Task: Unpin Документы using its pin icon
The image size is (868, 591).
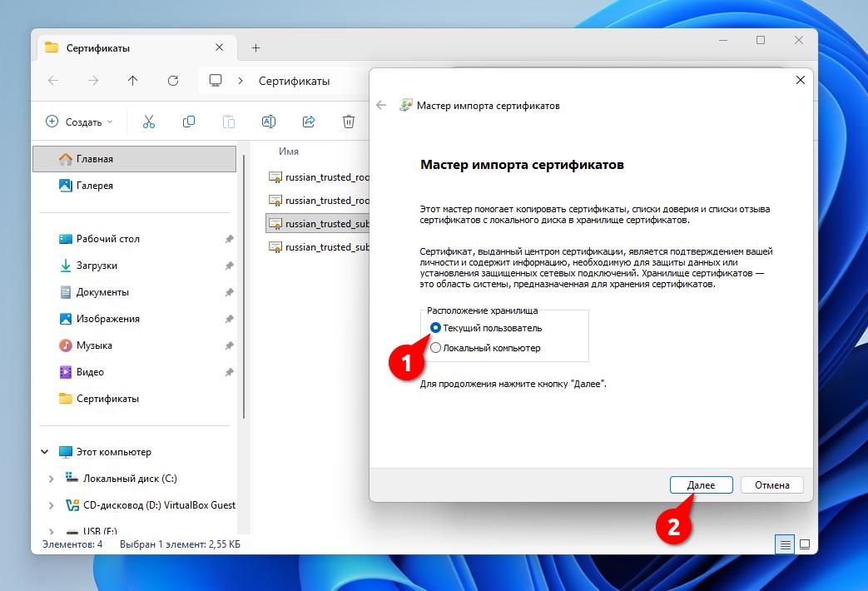Action: [229, 292]
